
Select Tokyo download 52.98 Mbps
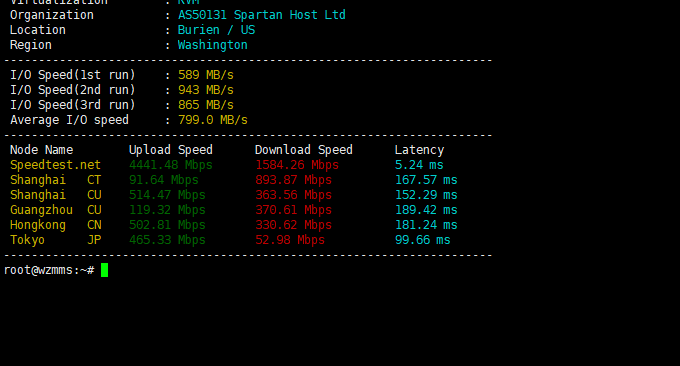coord(290,240)
